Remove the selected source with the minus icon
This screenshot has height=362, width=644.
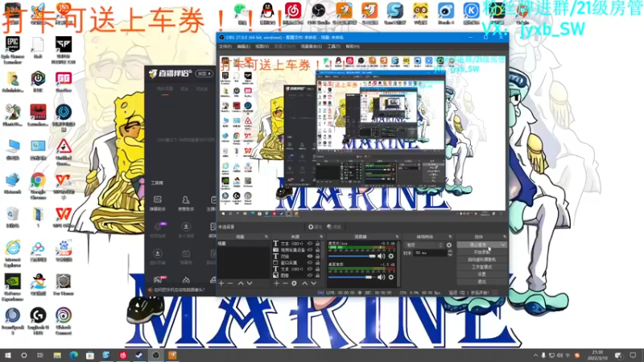(x=285, y=283)
